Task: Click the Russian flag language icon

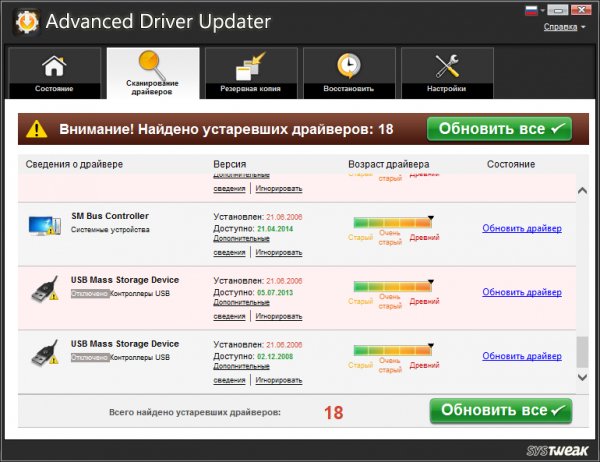Action: pyautogui.click(x=531, y=10)
